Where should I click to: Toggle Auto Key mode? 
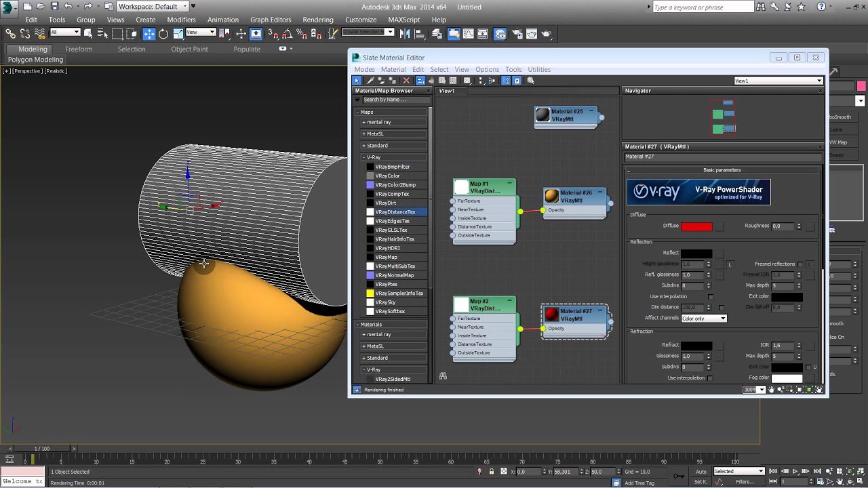[x=701, y=471]
